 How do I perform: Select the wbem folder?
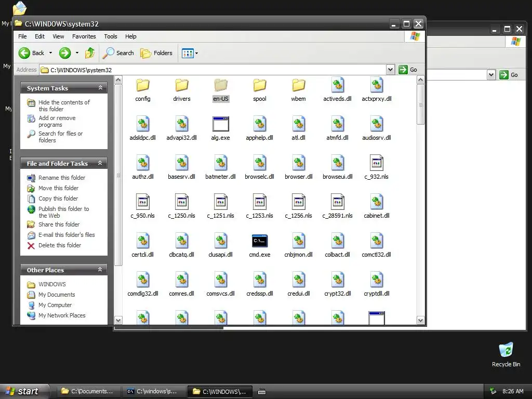[x=299, y=90]
